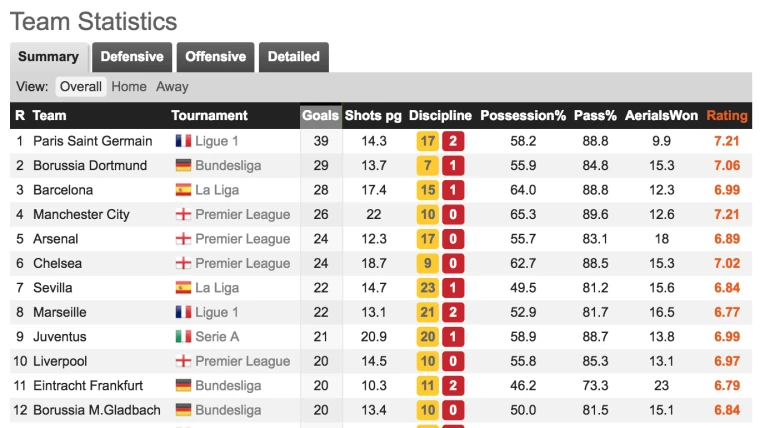Switch view to Home
The image size is (760, 428).
pyautogui.click(x=129, y=87)
